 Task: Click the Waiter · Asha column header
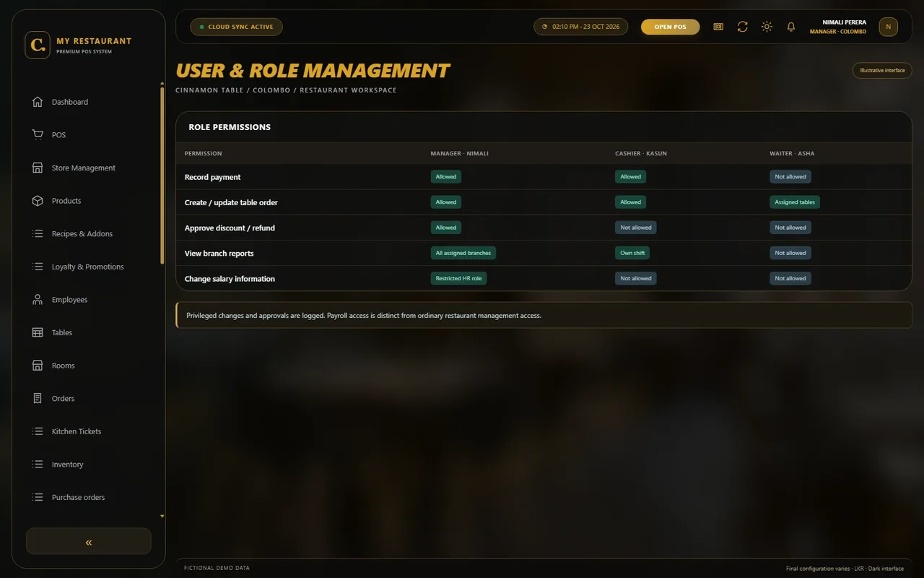[792, 153]
